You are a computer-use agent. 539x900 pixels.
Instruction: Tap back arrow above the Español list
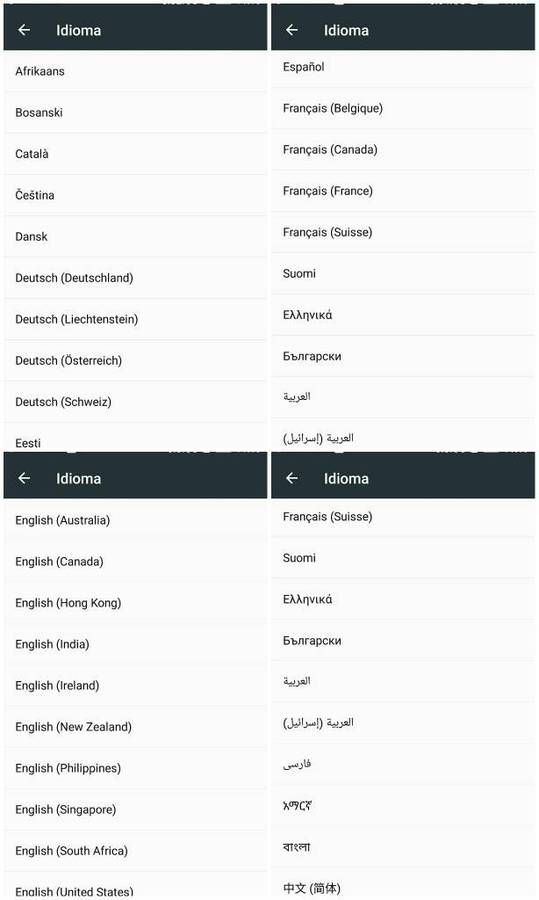coord(292,30)
